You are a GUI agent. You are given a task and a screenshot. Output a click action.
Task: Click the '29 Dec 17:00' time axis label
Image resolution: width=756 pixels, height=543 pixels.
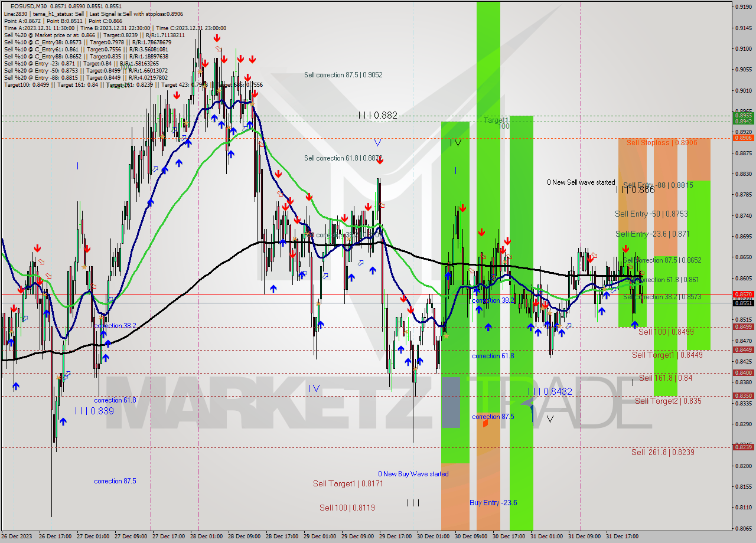pos(396,537)
